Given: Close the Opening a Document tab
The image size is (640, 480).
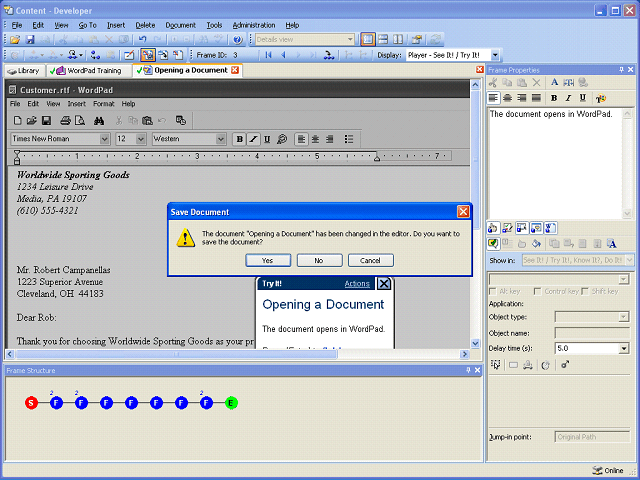Looking at the screenshot, I should [235, 70].
